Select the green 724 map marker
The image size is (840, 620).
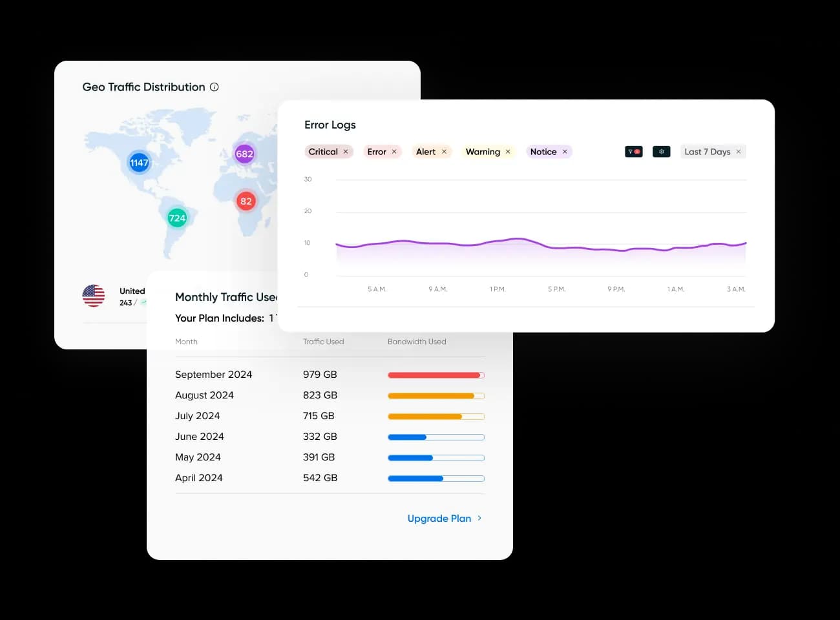coord(177,218)
